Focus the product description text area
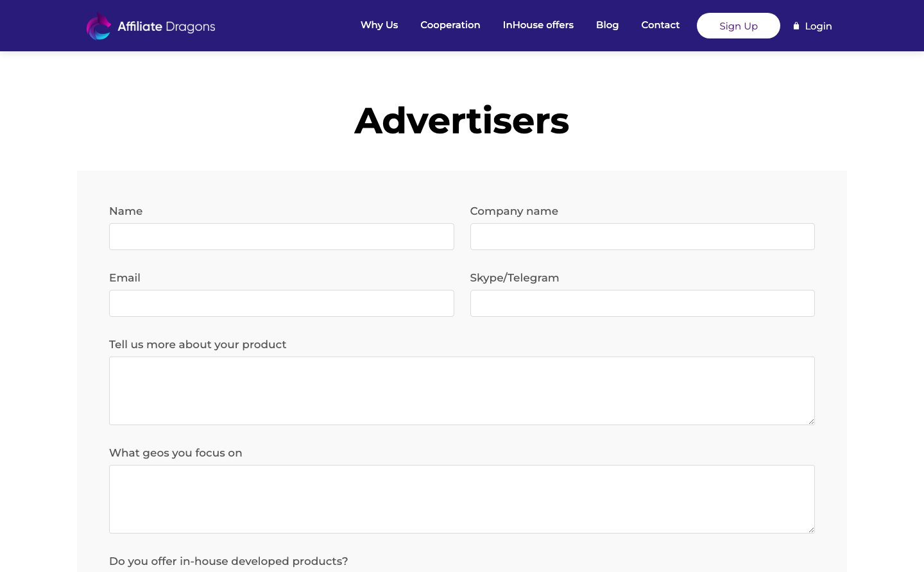 click(462, 391)
